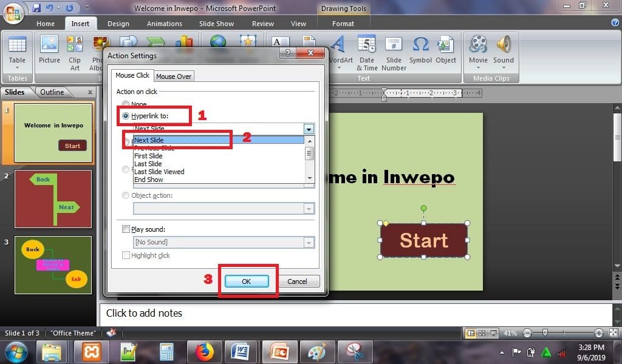Screen dimensions: 622x364
Task: Expand the Object action dropdown
Action: 309,208
